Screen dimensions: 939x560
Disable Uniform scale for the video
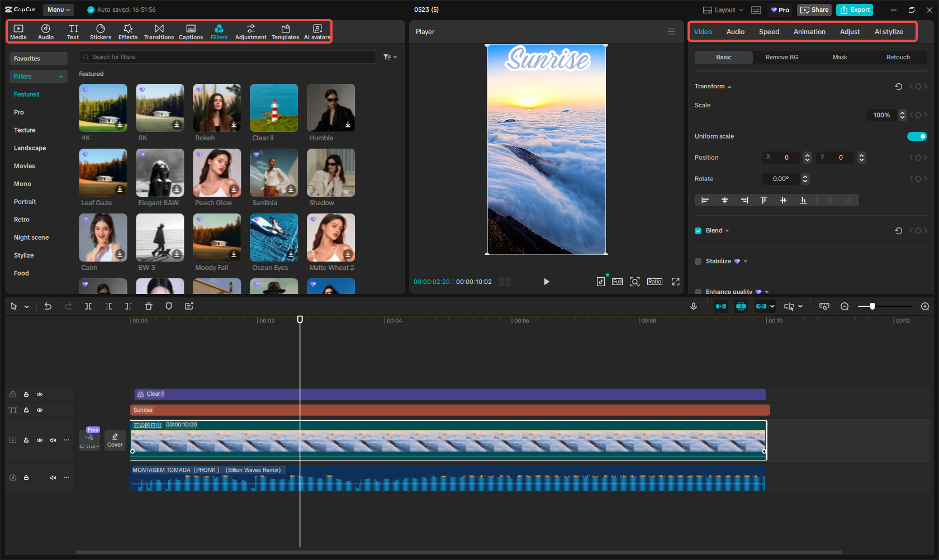pos(917,136)
